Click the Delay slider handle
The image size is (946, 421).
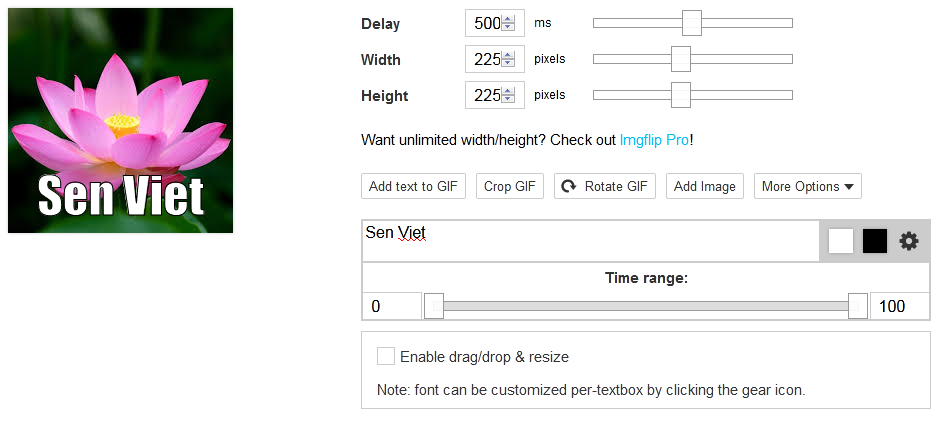coord(692,23)
